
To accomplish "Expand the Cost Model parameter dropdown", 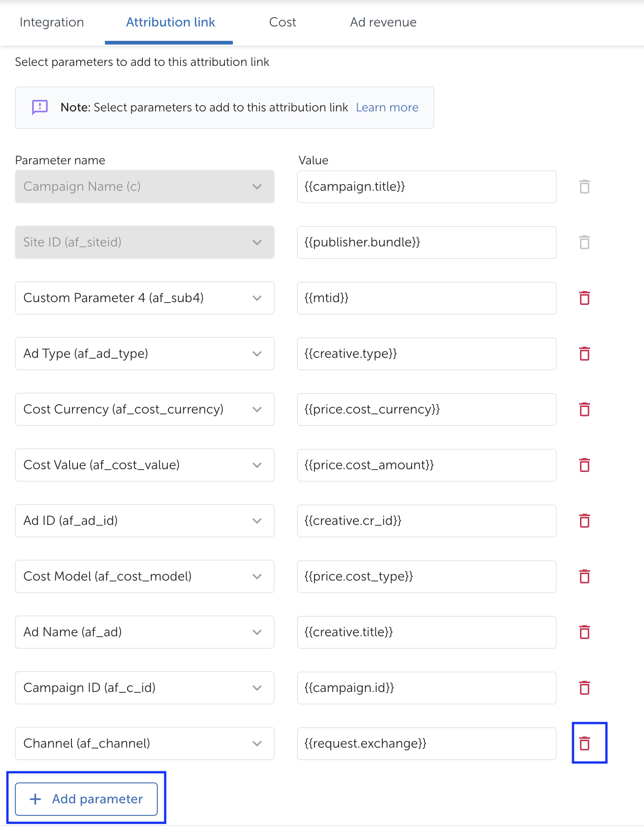I will pyautogui.click(x=144, y=576).
